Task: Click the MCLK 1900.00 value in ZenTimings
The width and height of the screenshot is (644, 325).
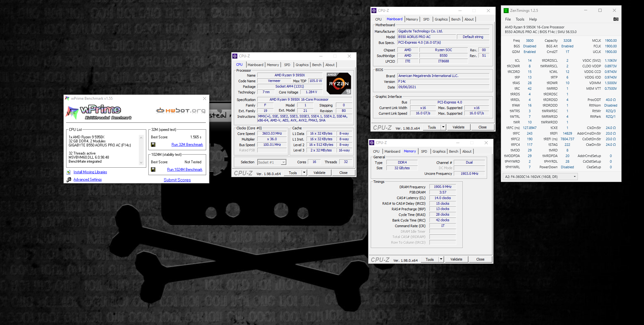Action: [x=611, y=41]
